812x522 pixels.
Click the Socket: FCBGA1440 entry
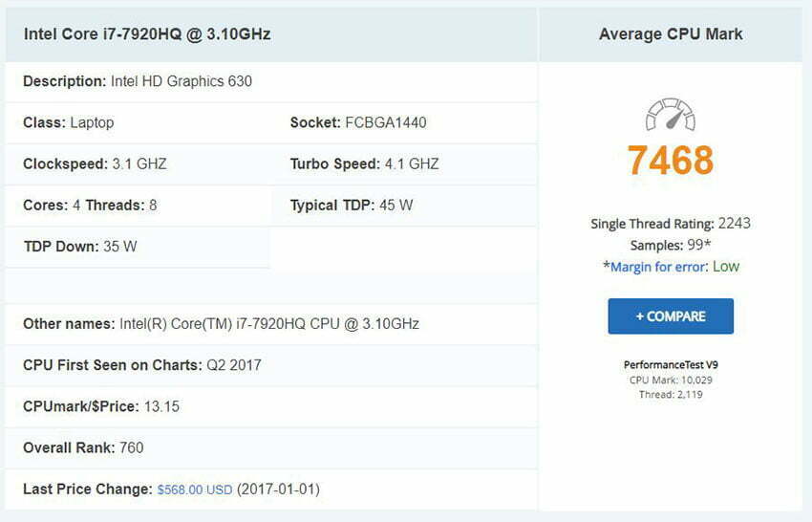(358, 123)
